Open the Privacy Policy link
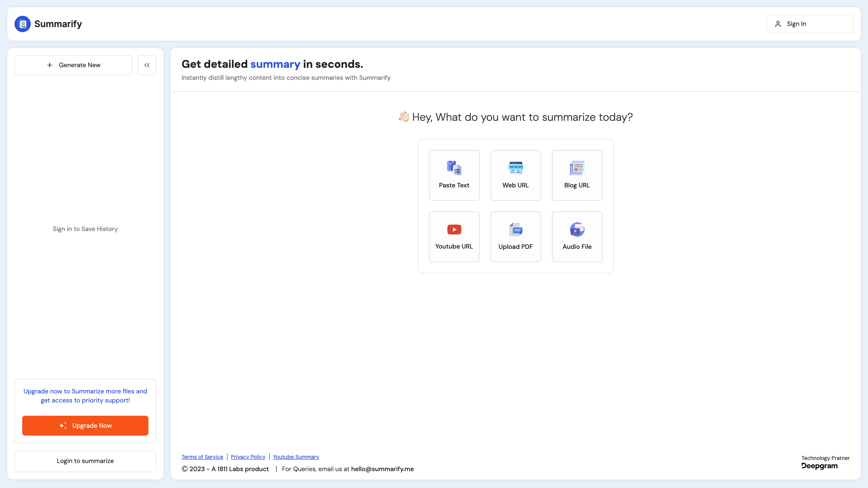 (x=248, y=457)
